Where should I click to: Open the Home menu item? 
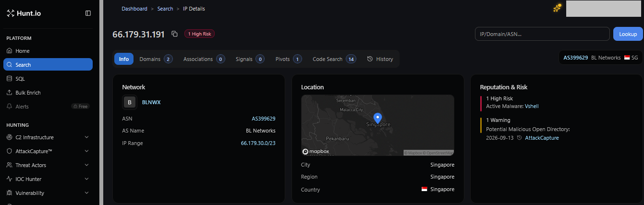tap(48, 51)
